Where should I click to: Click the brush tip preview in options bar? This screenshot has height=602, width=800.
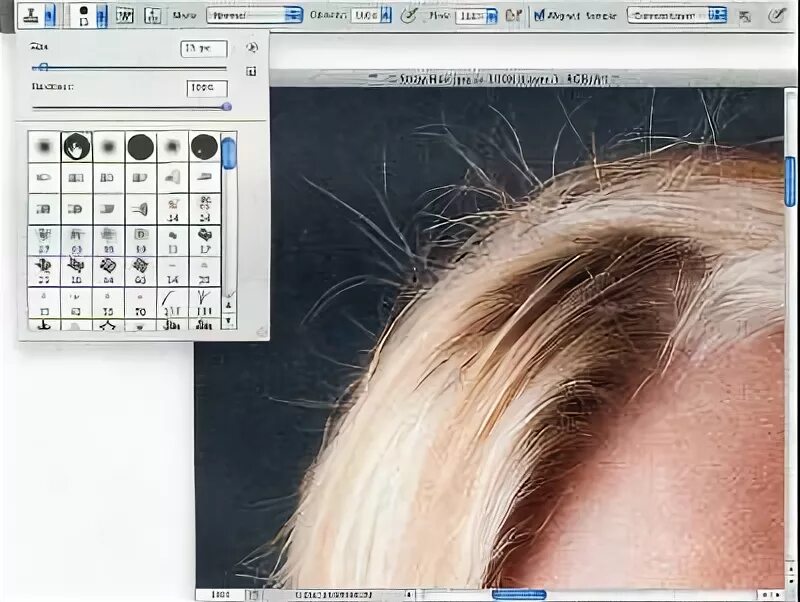[x=83, y=15]
